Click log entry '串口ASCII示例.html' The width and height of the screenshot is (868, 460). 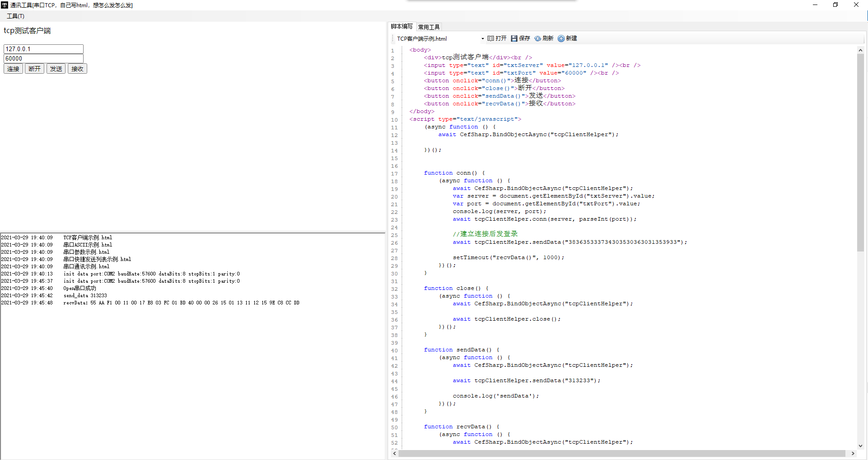coord(88,245)
